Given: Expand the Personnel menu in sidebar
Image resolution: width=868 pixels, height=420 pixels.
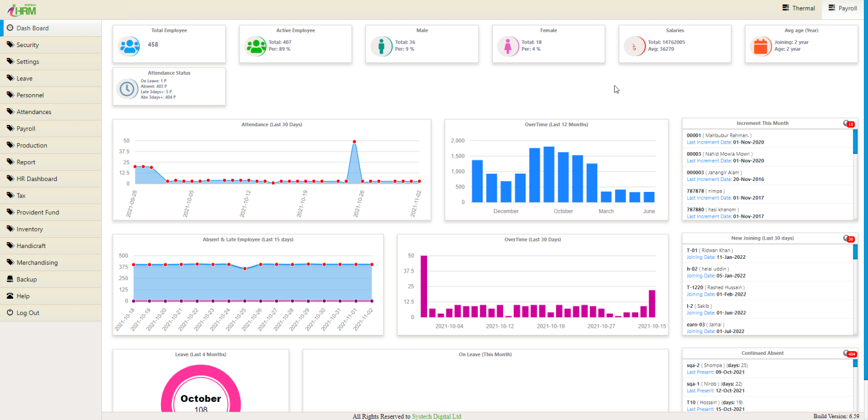Looking at the screenshot, I should point(30,95).
